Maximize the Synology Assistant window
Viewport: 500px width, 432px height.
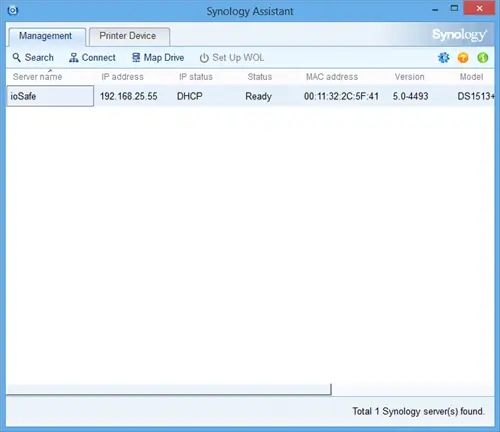tap(454, 9)
